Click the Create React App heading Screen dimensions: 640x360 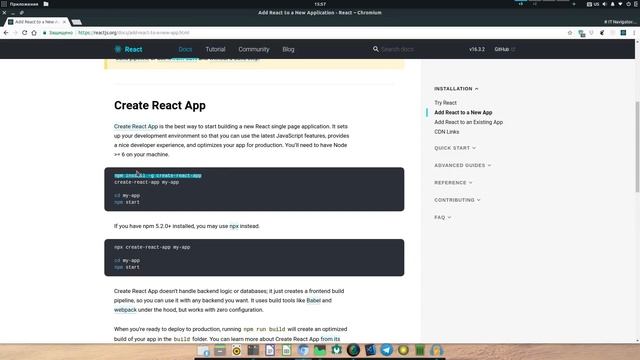tap(160, 105)
